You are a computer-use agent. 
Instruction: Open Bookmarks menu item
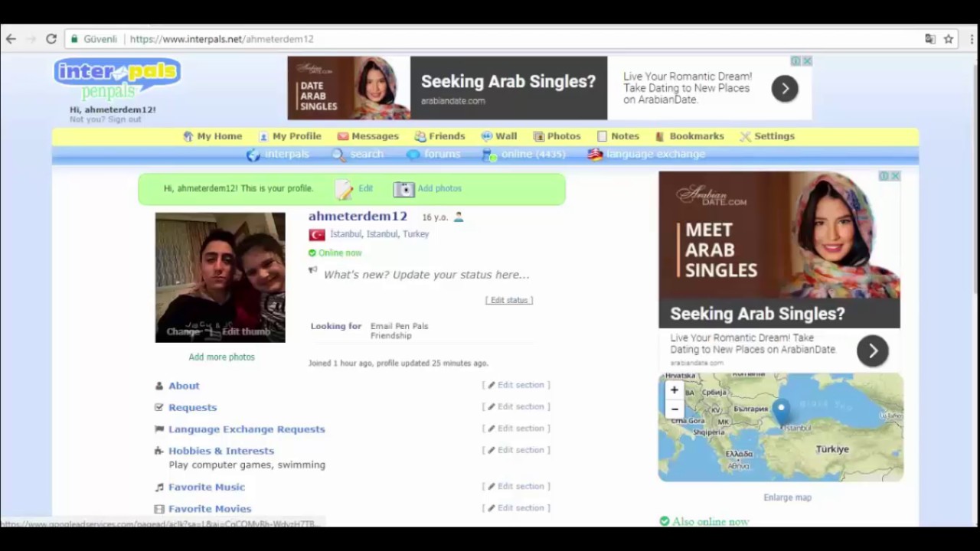(689, 136)
